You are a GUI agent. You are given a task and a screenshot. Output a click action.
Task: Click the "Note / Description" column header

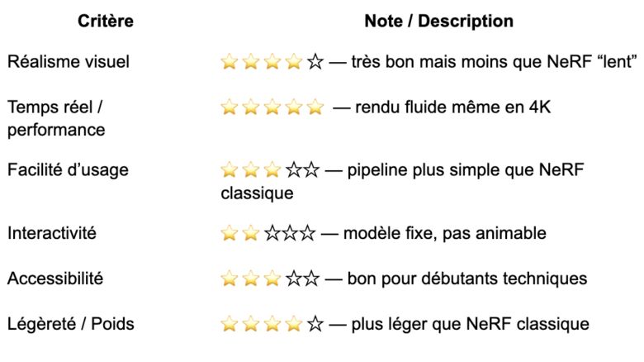pos(438,21)
